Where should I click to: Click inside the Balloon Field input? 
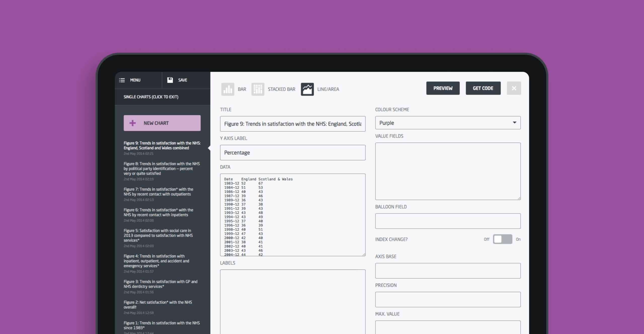tap(448, 221)
